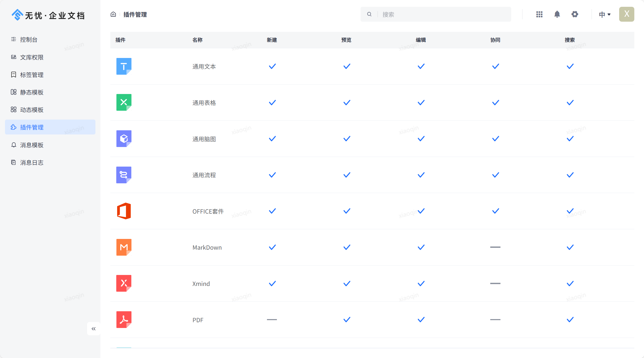Toggle 新建 checkmark for 通用文本
Image resolution: width=644 pixels, height=358 pixels.
[x=272, y=66]
